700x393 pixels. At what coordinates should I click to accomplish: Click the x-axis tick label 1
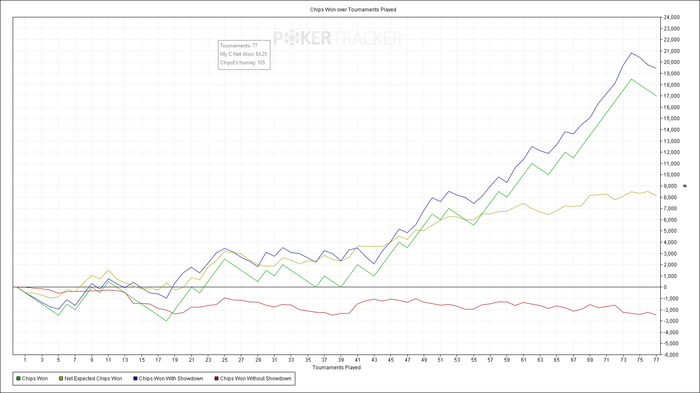click(25, 360)
